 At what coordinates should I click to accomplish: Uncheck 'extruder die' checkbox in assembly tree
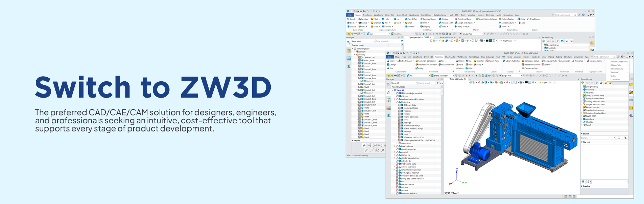(397, 161)
